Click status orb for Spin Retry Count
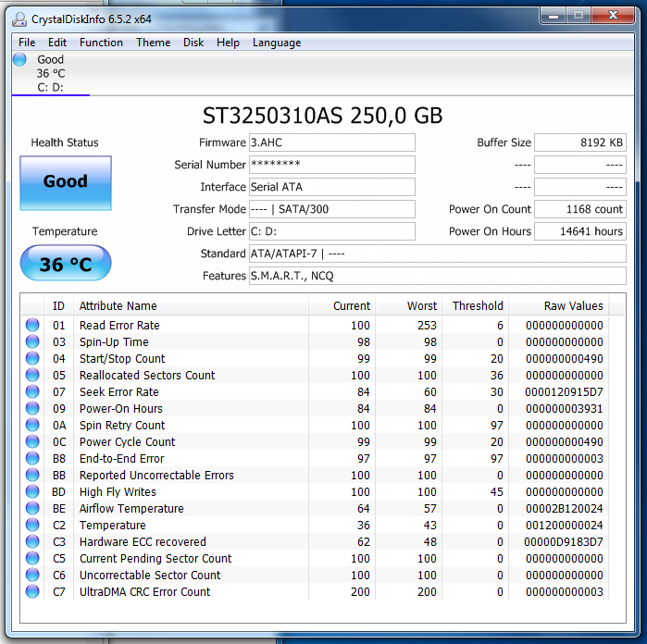This screenshot has width=647, height=644. pyautogui.click(x=32, y=425)
